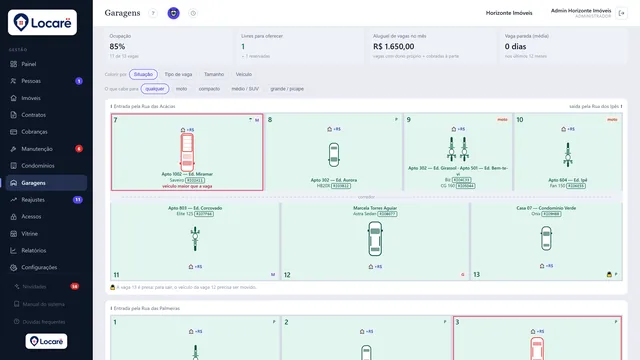This screenshot has height=360, width=640.
Task: Open Configurações in sidebar
Action: pos(46,267)
